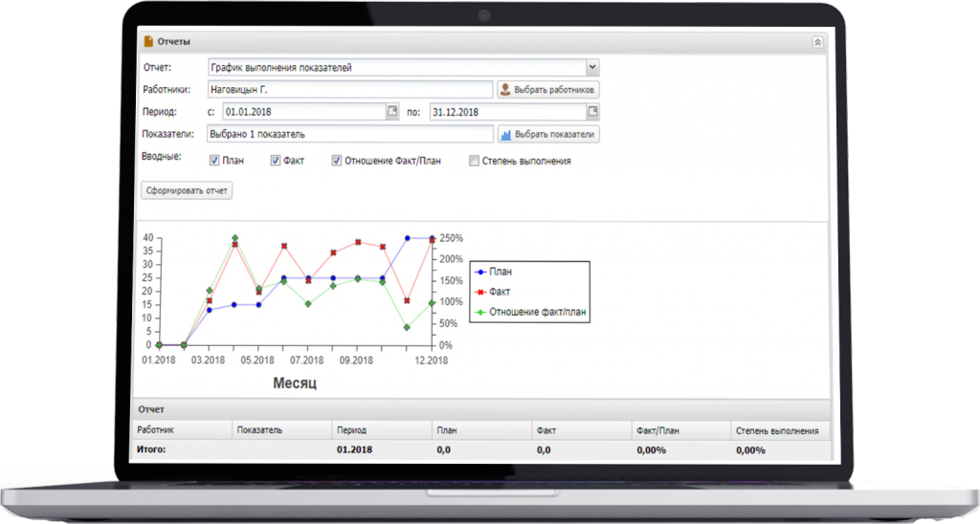Uncheck the План checkbox
The image size is (980, 524).
(214, 161)
